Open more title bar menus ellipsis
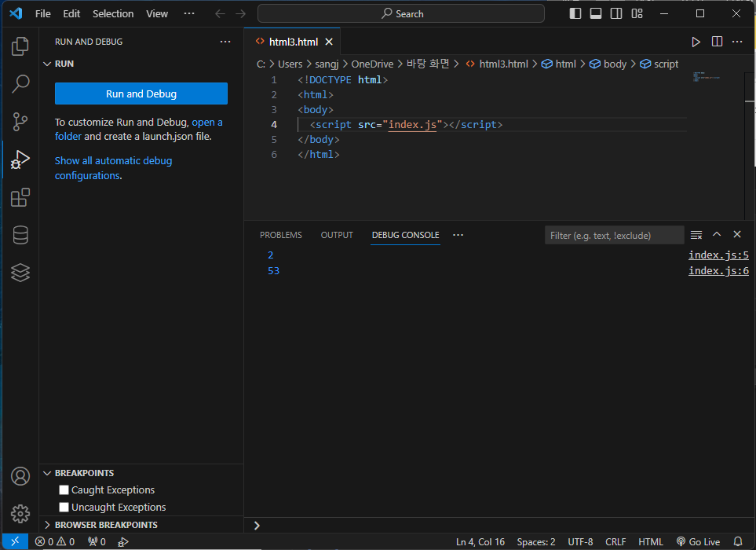756x550 pixels. (189, 13)
